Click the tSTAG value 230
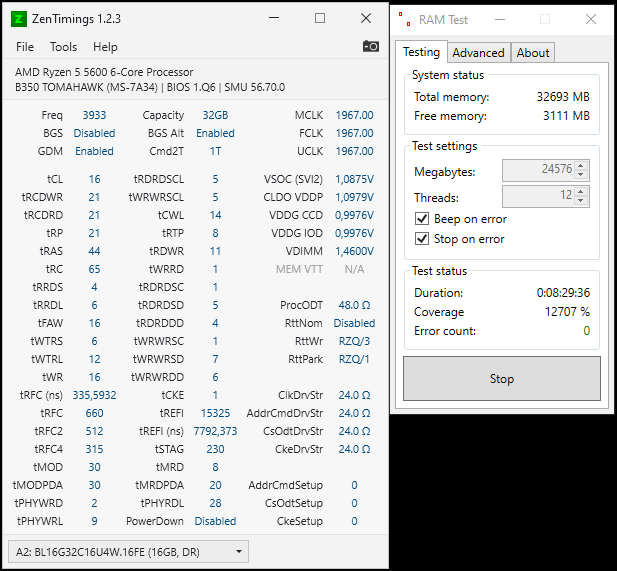Viewport: 617px width, 571px height. click(215, 449)
